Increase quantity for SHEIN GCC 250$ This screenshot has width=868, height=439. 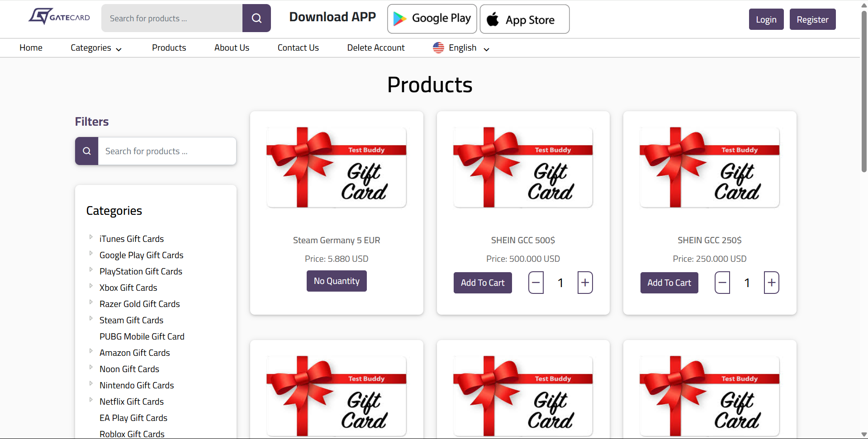tap(772, 283)
